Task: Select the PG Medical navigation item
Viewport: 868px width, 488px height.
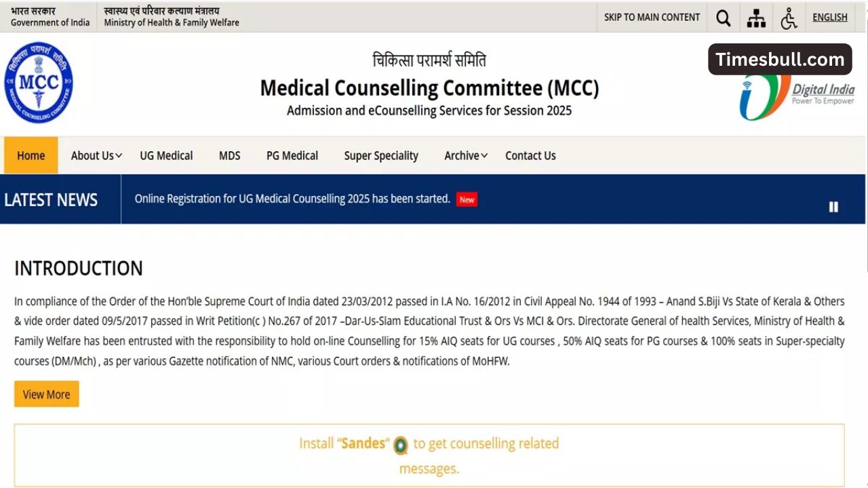Action: [292, 155]
